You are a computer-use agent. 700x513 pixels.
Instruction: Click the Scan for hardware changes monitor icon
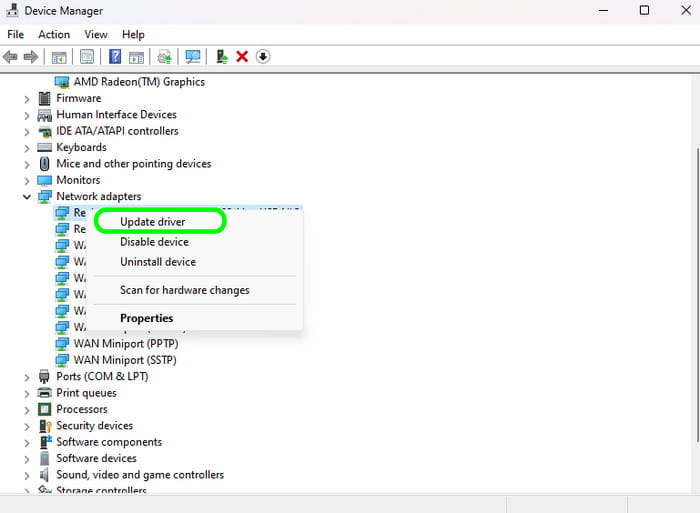point(193,57)
